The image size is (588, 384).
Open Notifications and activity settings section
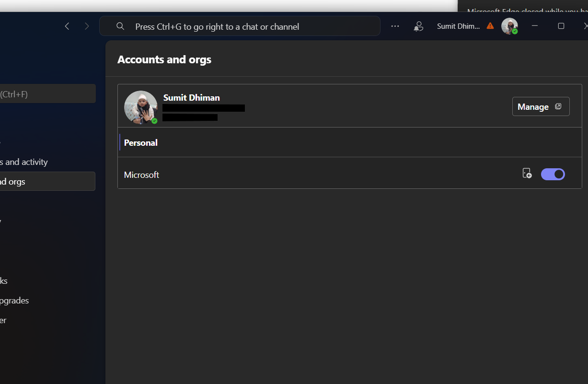(x=24, y=162)
